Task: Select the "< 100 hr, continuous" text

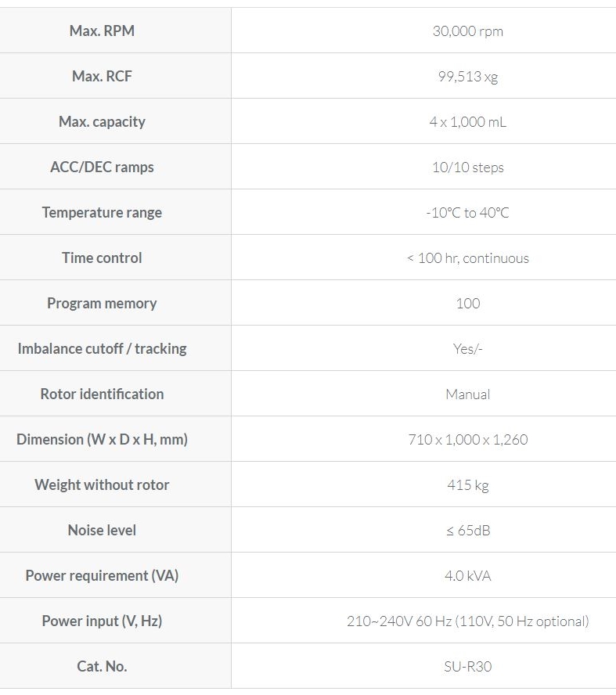Action: [467, 258]
